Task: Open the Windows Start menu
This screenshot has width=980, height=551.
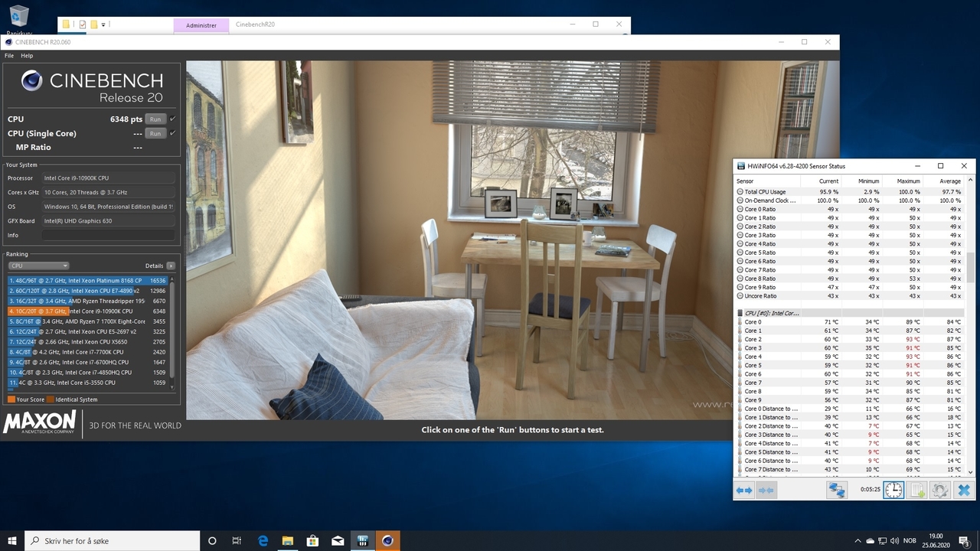Action: [12, 540]
